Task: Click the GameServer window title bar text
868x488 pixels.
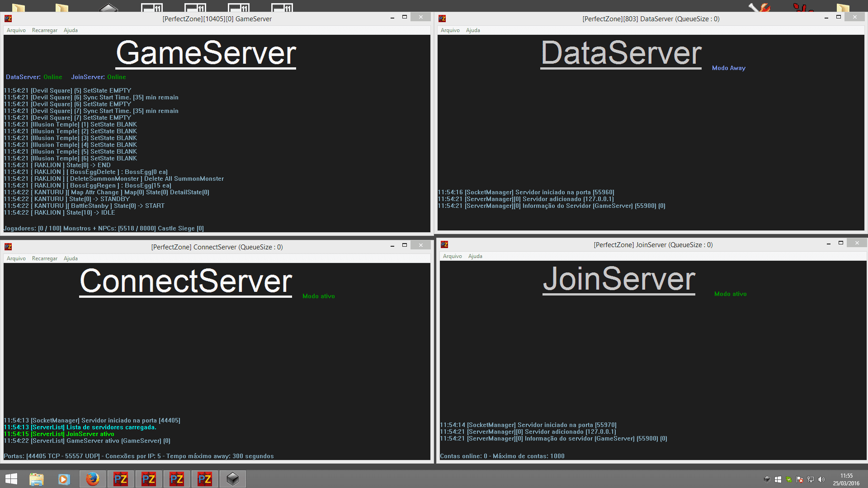Action: coord(217,19)
